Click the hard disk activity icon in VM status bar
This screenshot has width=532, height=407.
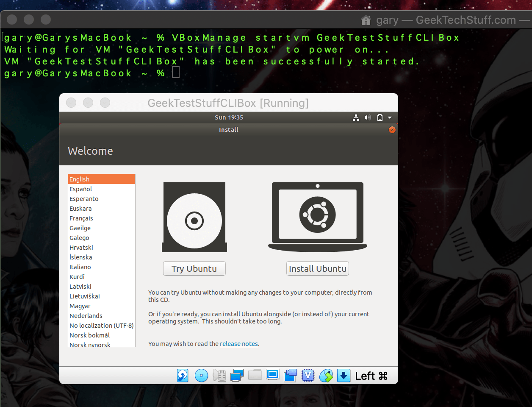[x=183, y=375]
